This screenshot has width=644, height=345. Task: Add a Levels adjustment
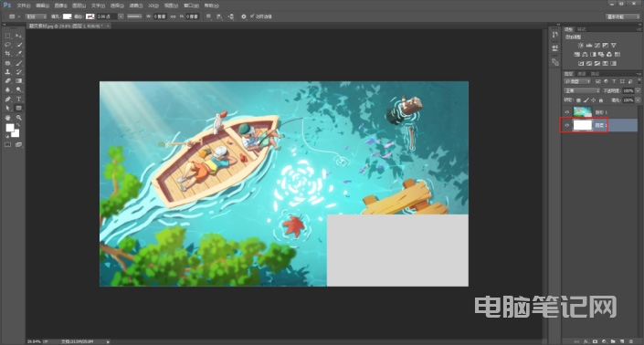pyautogui.click(x=589, y=45)
